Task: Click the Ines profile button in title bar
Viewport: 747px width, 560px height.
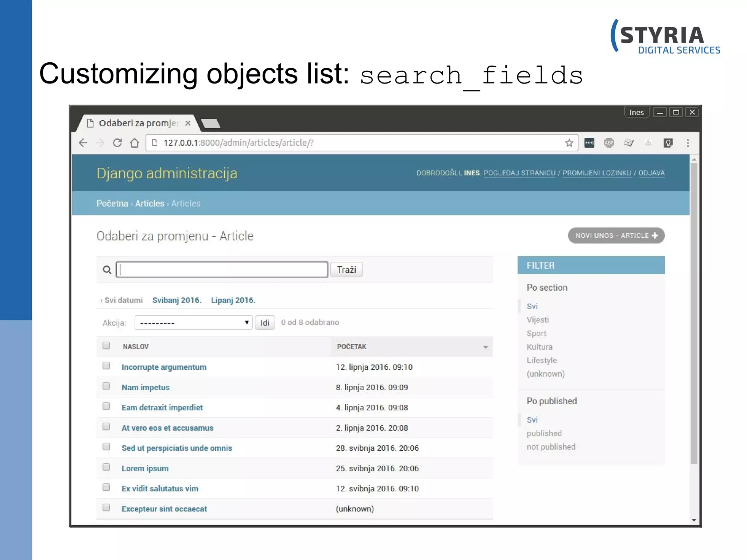Action: coord(636,112)
